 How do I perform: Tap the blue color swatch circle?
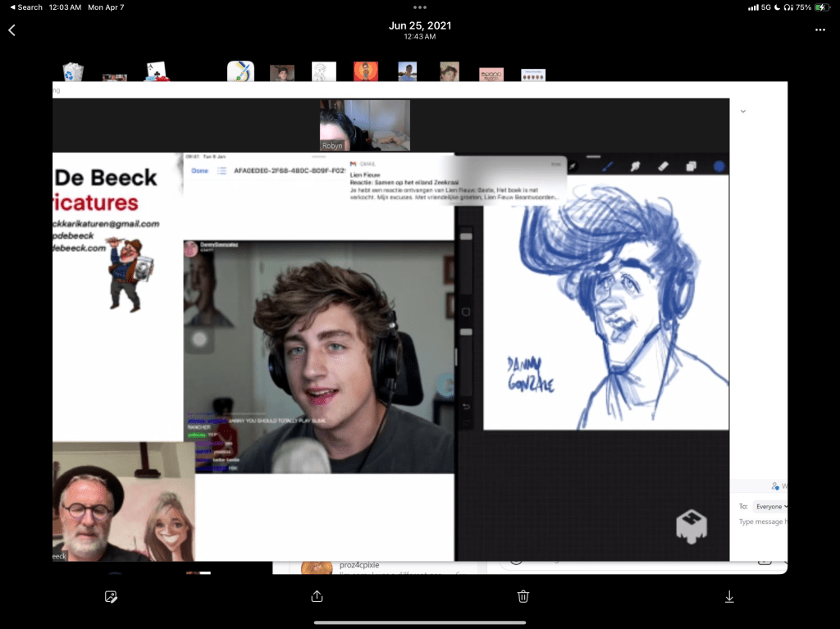(719, 166)
